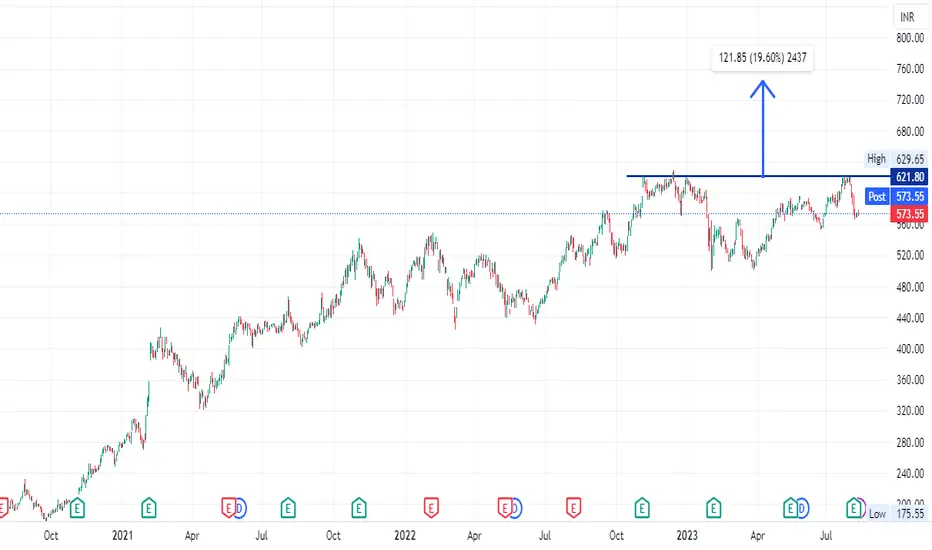Open the green earnings marker after Oct 2021
Viewport: 932px width, 550px height.
pyautogui.click(x=359, y=508)
